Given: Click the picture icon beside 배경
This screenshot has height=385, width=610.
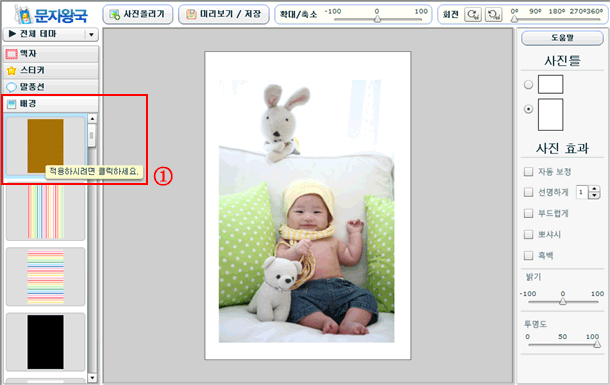Looking at the screenshot, I should (12, 104).
